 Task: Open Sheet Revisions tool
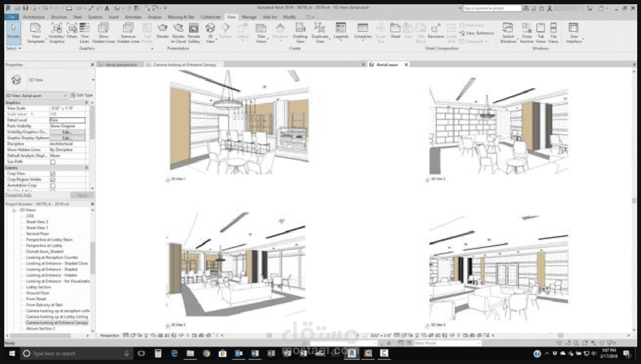click(436, 30)
